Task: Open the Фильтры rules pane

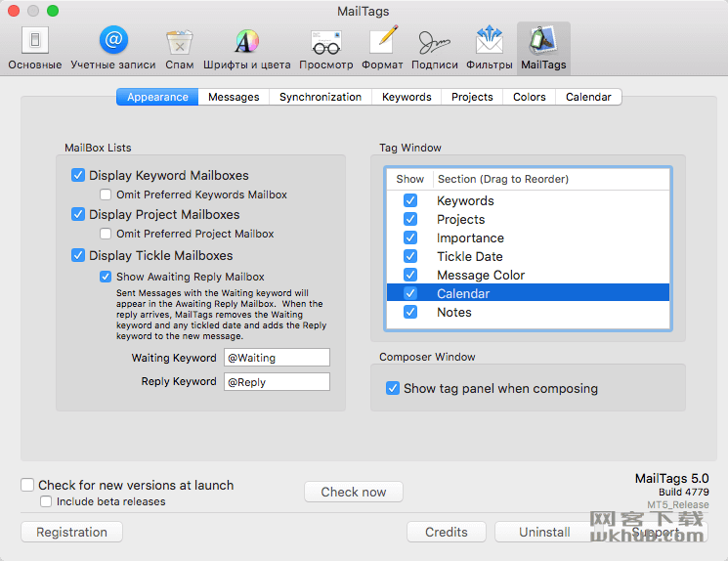Action: tap(490, 48)
